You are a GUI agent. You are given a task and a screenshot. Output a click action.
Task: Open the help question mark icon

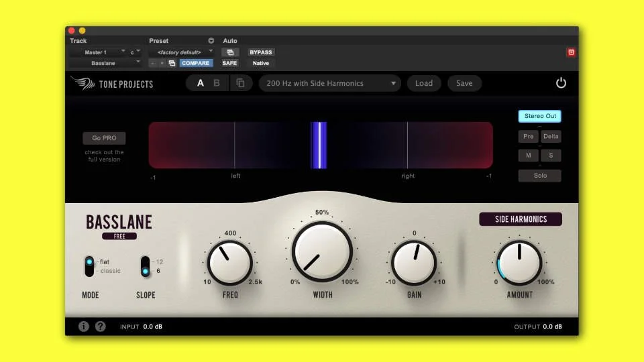tap(100, 326)
